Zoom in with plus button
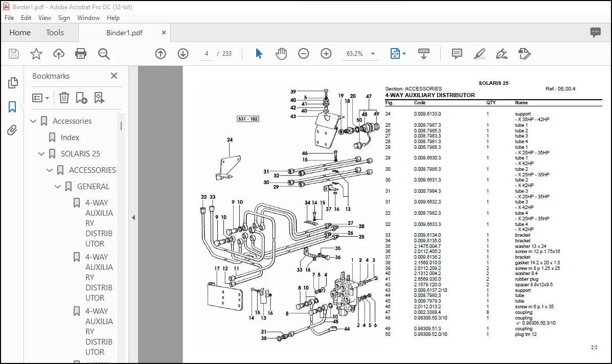Viewport: 612px width, 364px height. click(x=326, y=54)
